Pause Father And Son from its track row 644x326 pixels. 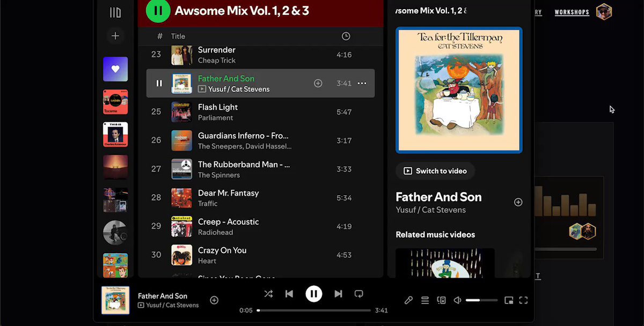159,83
